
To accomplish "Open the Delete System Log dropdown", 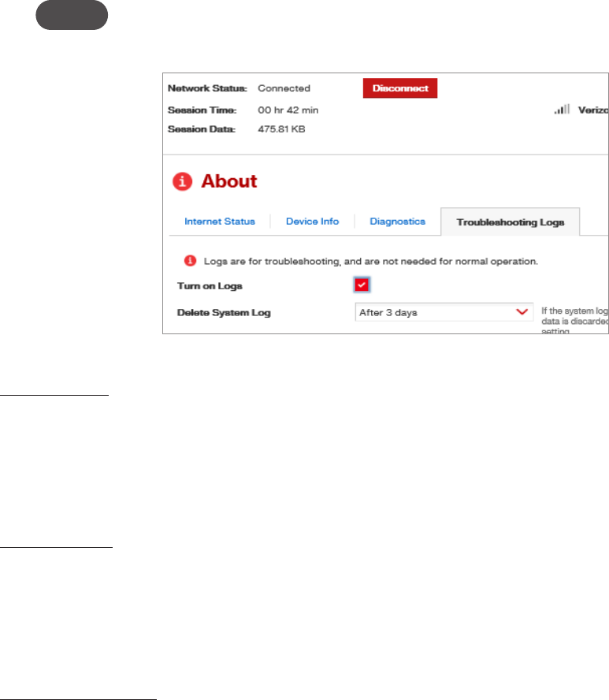I will 444,312.
